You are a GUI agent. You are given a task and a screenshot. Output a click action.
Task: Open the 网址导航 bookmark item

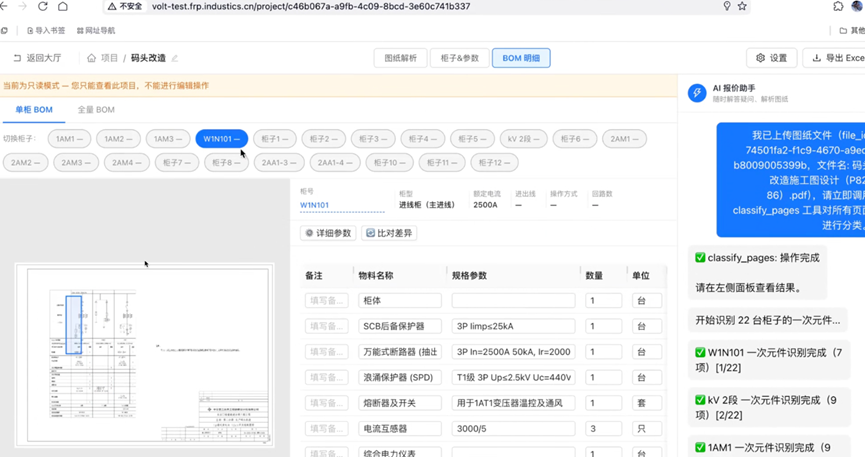pos(96,30)
